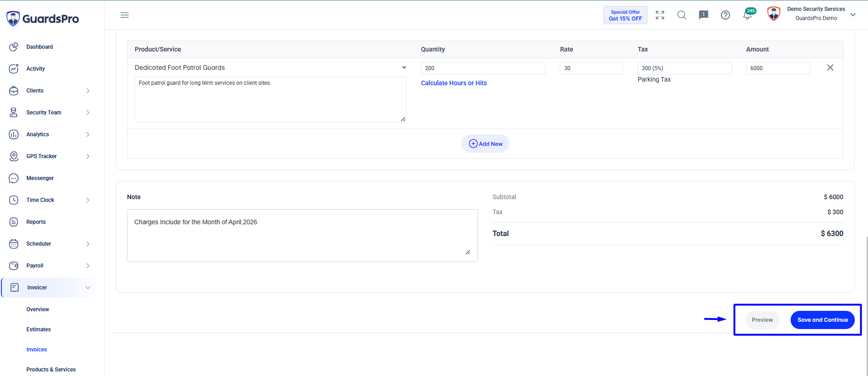Screen dimensions: 868x376
Task: Open the account menu dropdown arrow
Action: tap(853, 15)
